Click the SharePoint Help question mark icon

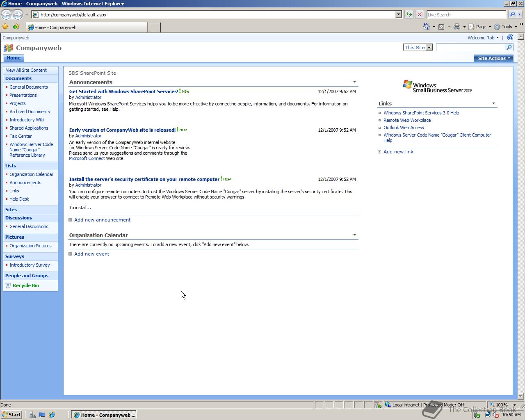click(510, 37)
